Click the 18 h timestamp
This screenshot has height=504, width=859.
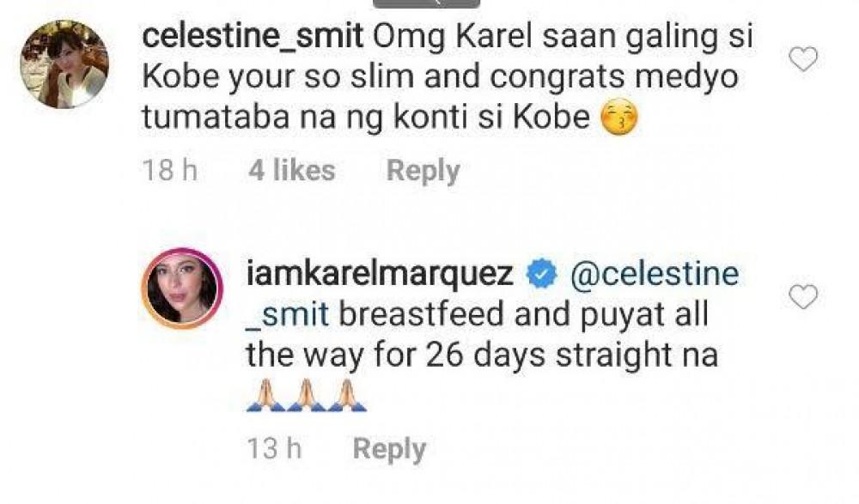coord(168,171)
